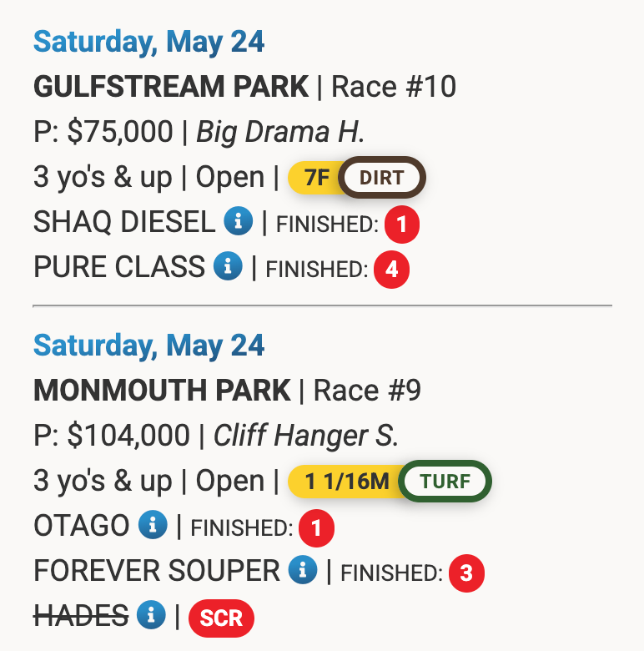644x651 pixels.
Task: Click SHAQ DIESEL finished position 1 badge
Action: (402, 225)
